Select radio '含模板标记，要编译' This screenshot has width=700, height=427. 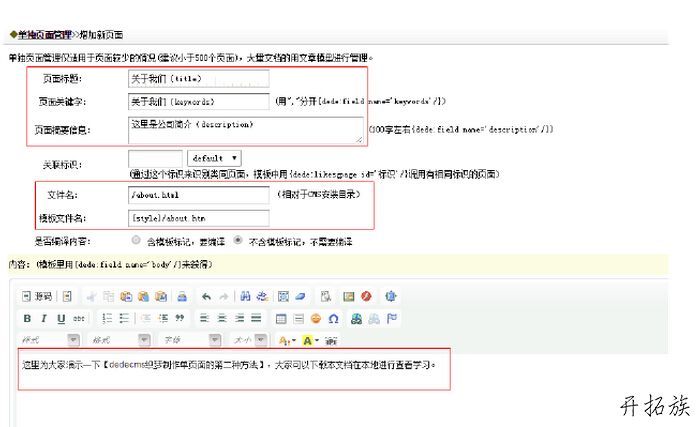136,240
